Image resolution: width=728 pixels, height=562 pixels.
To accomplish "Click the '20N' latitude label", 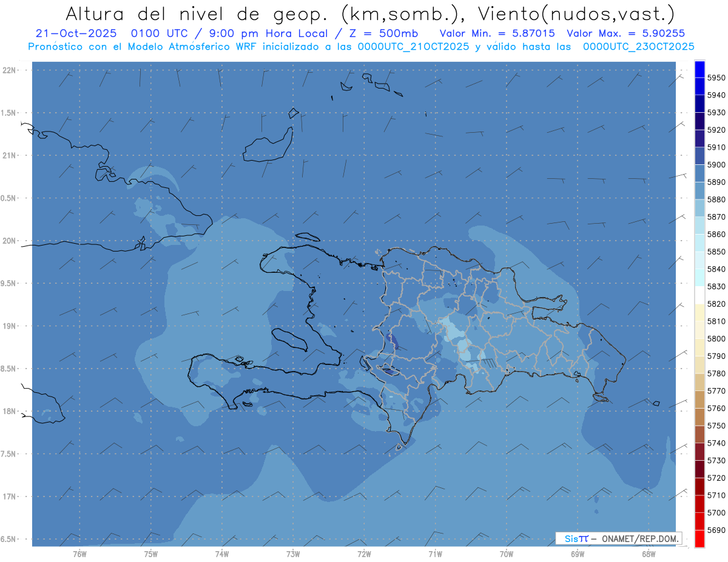I will click(9, 241).
